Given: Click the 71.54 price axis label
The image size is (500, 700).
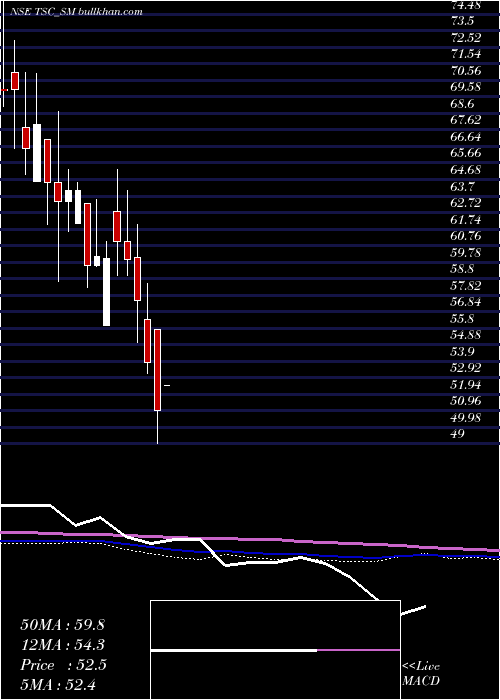Looking at the screenshot, I should tap(467, 54).
